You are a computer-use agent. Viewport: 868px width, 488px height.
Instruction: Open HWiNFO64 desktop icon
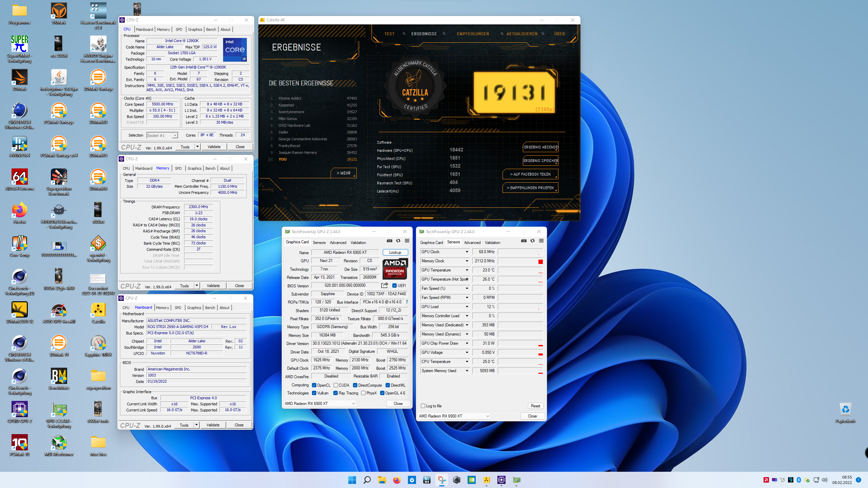19,146
